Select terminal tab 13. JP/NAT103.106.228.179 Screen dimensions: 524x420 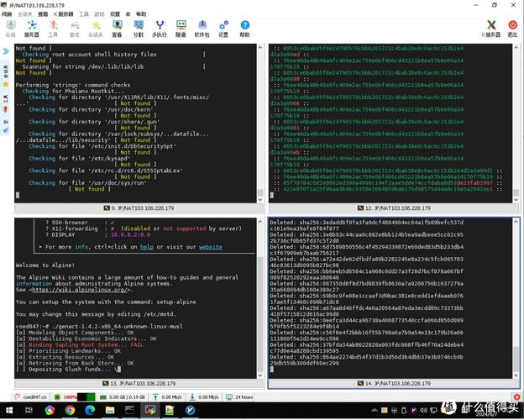coord(139,383)
